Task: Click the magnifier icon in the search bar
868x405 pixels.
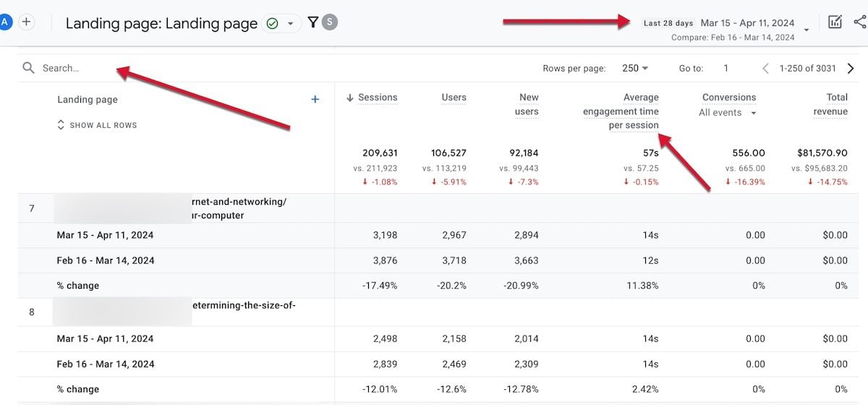Action: tap(28, 68)
